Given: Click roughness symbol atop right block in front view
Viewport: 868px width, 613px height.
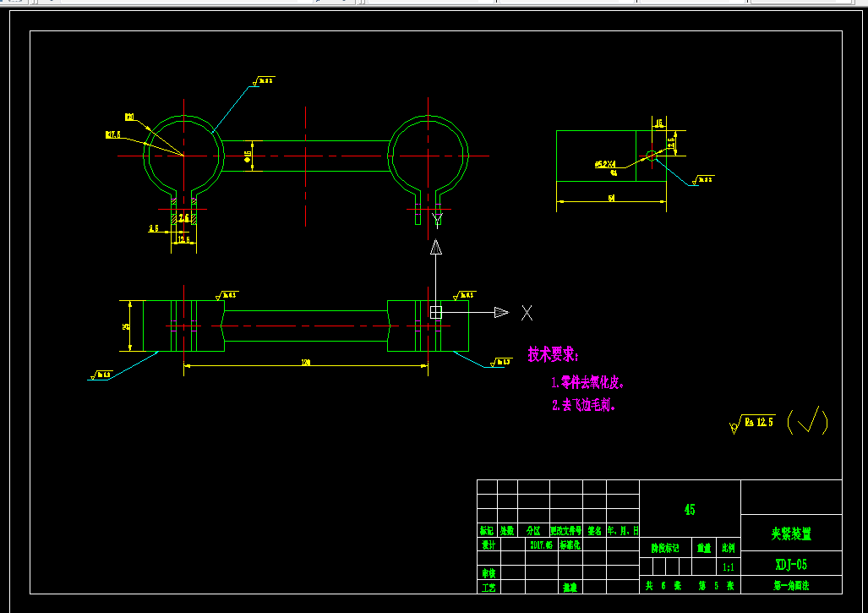Looking at the screenshot, I should pyautogui.click(x=465, y=295).
